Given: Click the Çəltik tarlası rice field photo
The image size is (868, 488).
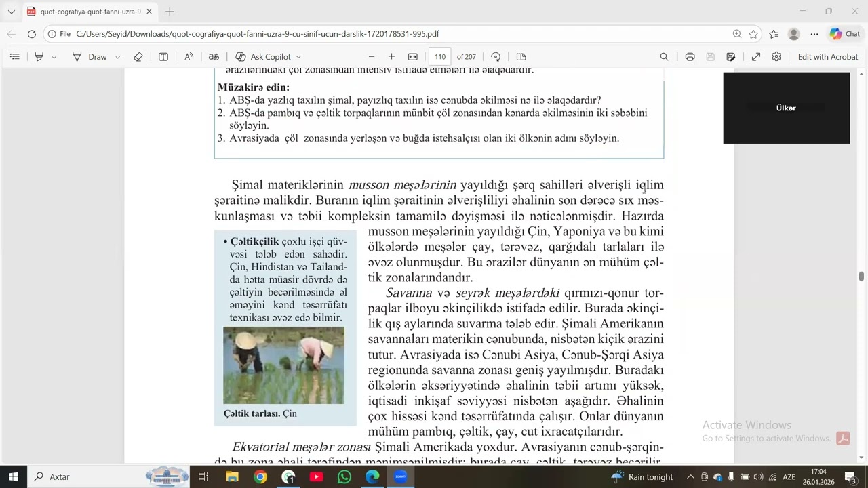Looking at the screenshot, I should pyautogui.click(x=283, y=365).
